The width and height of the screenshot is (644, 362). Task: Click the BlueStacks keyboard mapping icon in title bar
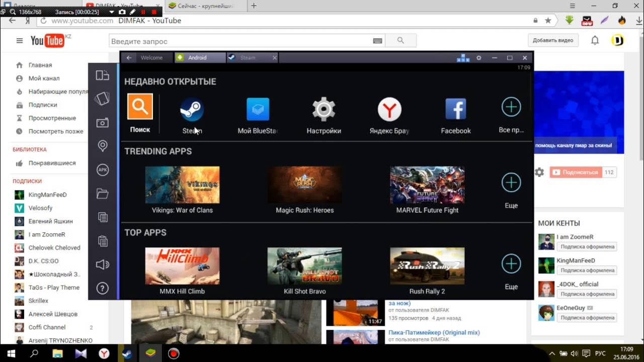click(463, 58)
